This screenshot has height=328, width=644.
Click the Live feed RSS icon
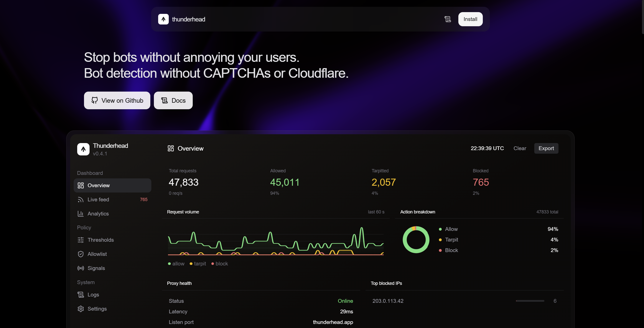click(x=81, y=200)
